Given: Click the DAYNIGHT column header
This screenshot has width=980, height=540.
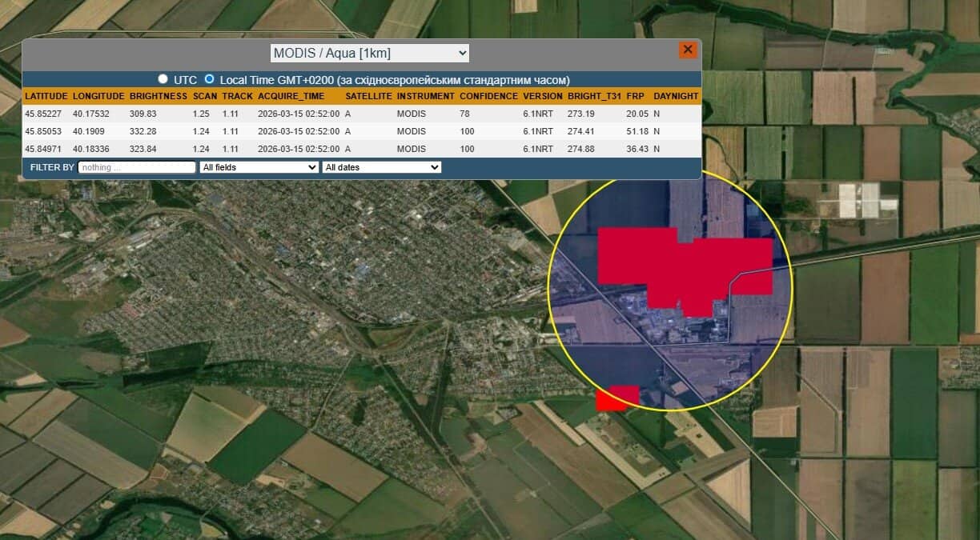Looking at the screenshot, I should [x=676, y=96].
